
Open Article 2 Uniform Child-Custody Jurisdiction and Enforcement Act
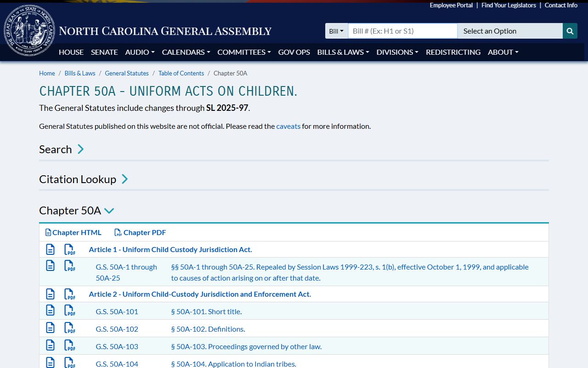(x=200, y=294)
